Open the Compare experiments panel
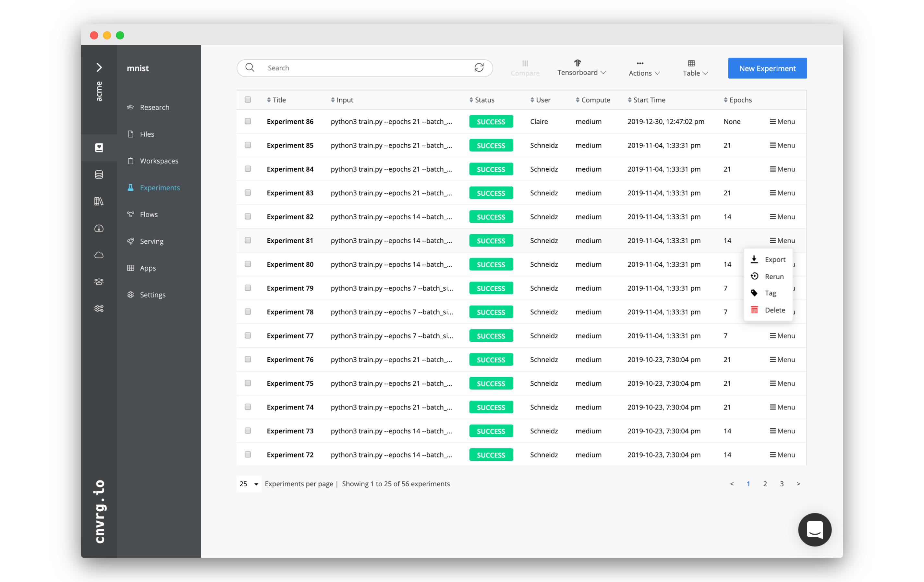This screenshot has width=924, height=582. coord(525,67)
